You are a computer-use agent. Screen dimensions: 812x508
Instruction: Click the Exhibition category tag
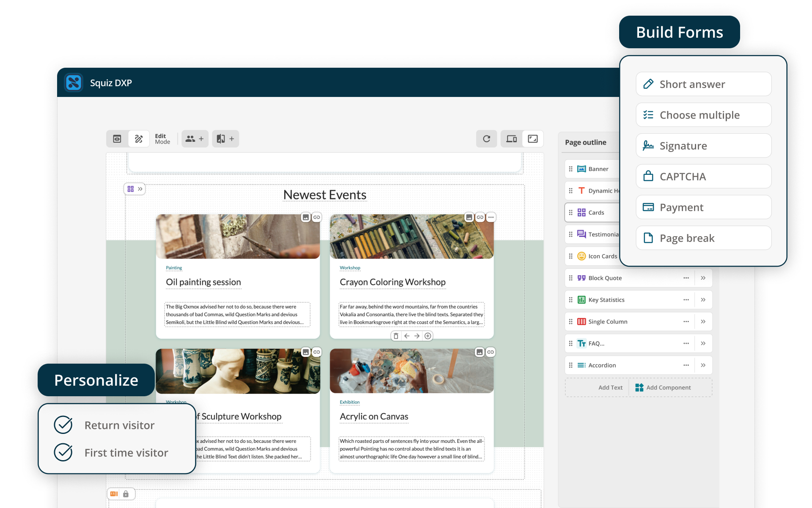coord(350,402)
